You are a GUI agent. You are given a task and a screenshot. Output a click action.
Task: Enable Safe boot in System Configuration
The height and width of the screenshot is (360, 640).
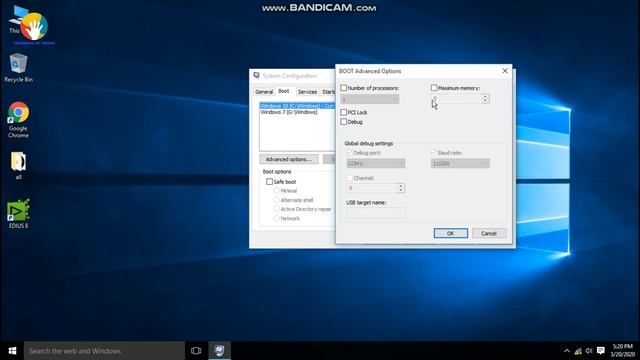point(269,182)
